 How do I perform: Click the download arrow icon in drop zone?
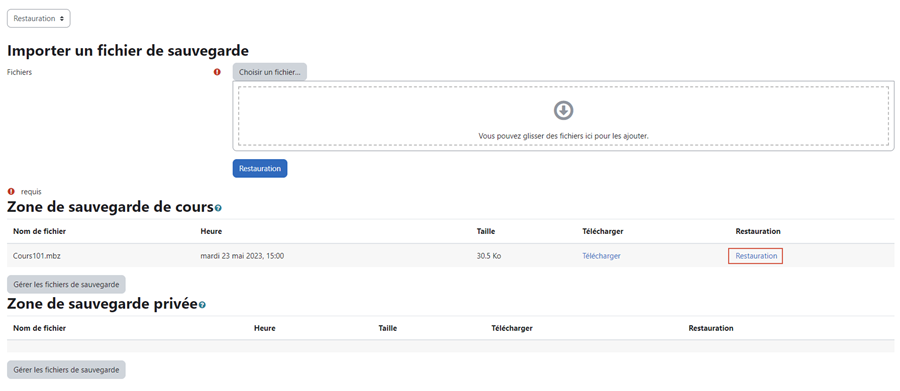pos(564,110)
